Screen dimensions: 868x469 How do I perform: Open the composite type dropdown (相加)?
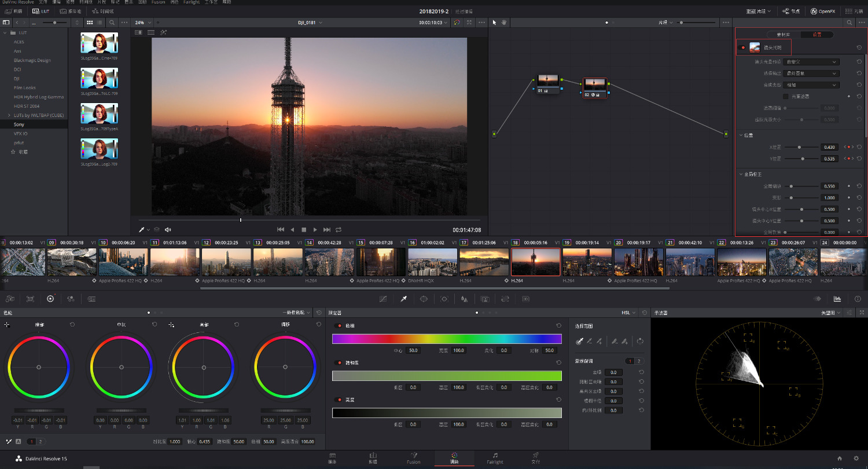coord(811,85)
